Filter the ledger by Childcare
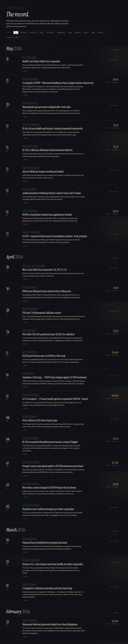The height and width of the screenshot is (644, 128). pyautogui.click(x=23, y=33)
